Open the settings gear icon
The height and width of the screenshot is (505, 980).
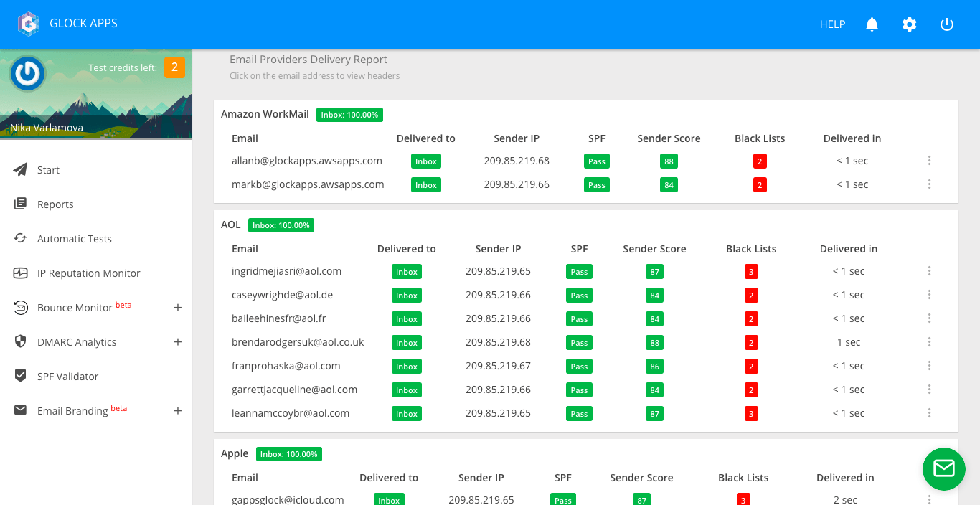(x=910, y=24)
